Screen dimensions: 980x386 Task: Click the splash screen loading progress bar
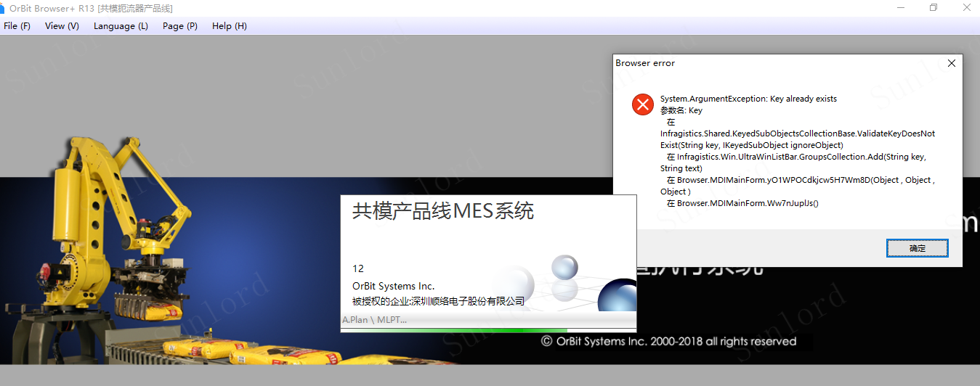[488, 330]
